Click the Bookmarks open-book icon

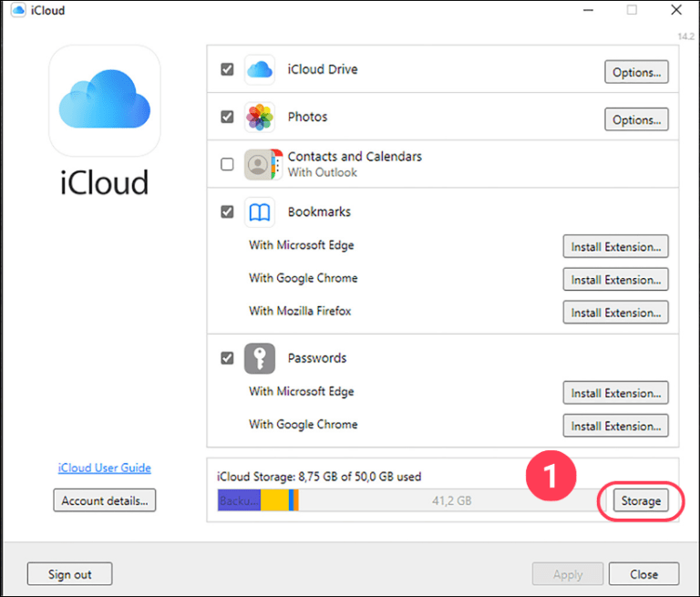click(260, 212)
